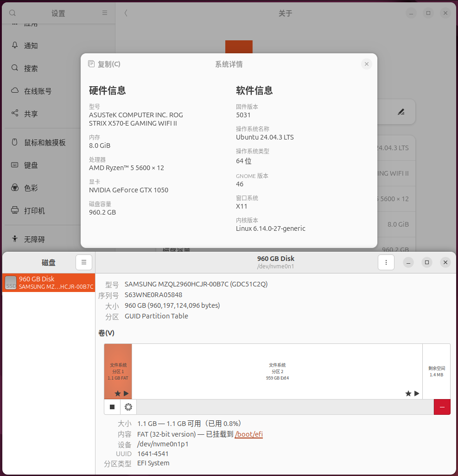The image size is (458, 476).
Task: Open partition options gear button
Action: [x=128, y=407]
